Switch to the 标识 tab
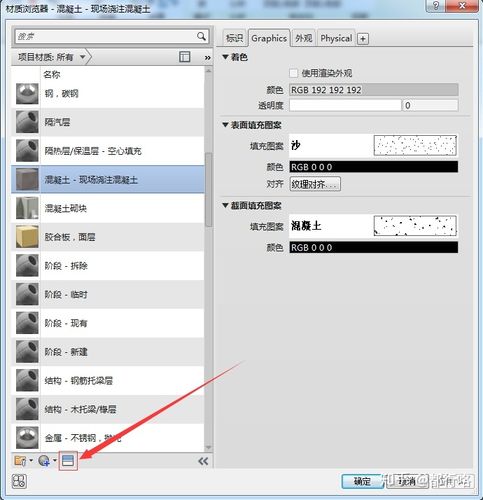The image size is (483, 500). [234, 38]
